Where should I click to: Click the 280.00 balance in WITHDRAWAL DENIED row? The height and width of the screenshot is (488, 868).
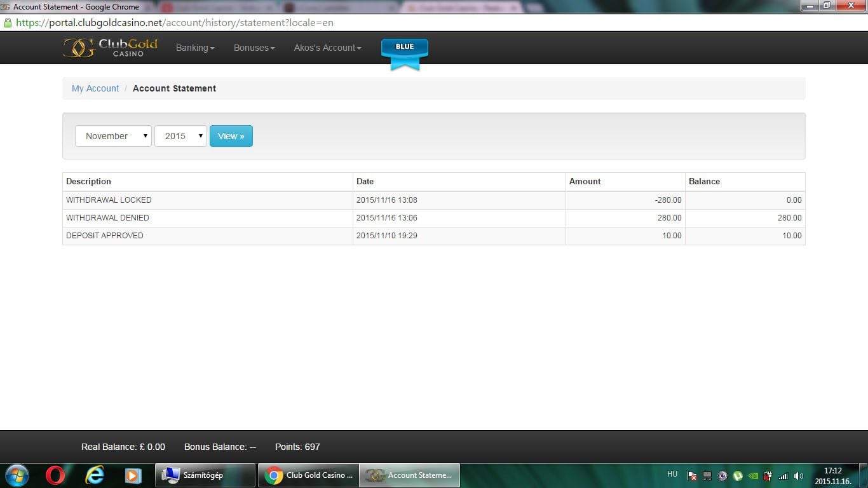[789, 217]
